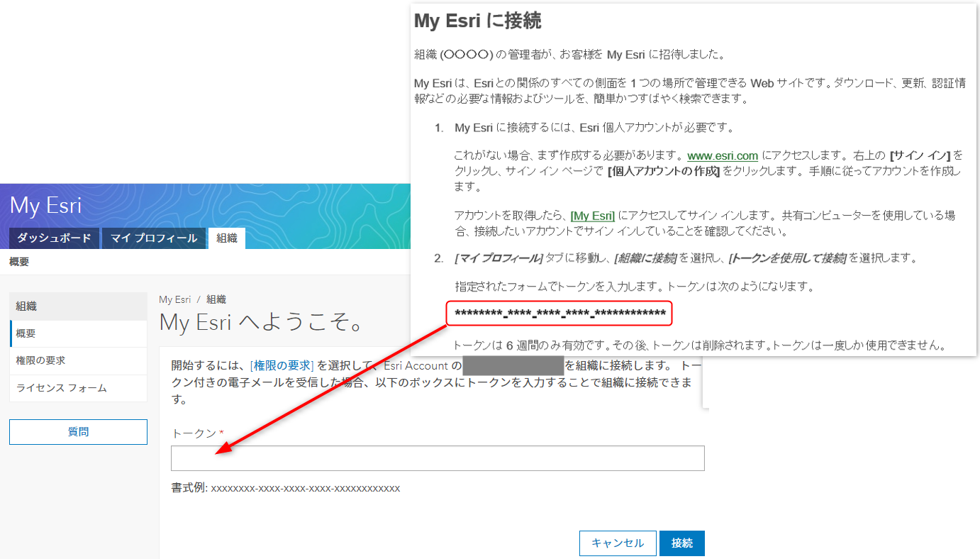Click the キャンセル button

tap(618, 543)
